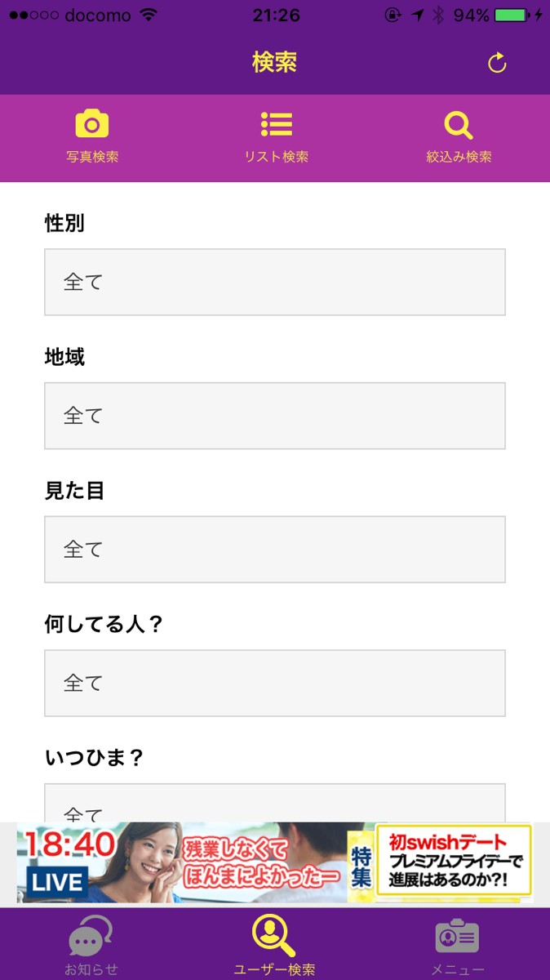The image size is (550, 980).
Task: Select the camera photo search icon
Action: pos(92,124)
